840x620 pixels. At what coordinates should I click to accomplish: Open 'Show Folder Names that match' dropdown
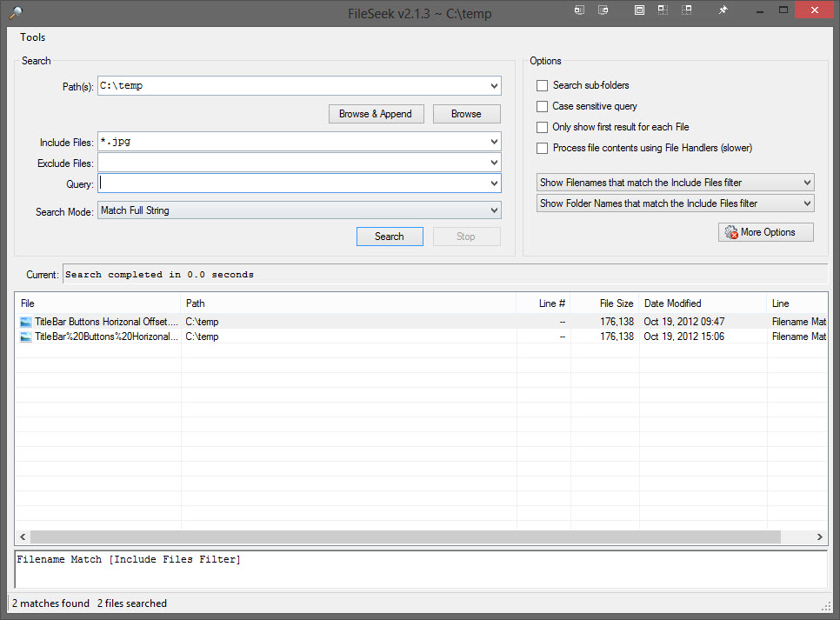[807, 203]
